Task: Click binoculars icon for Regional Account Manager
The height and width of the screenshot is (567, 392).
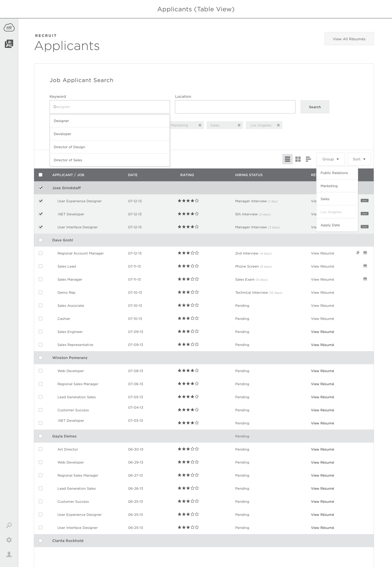Action: coord(365,253)
